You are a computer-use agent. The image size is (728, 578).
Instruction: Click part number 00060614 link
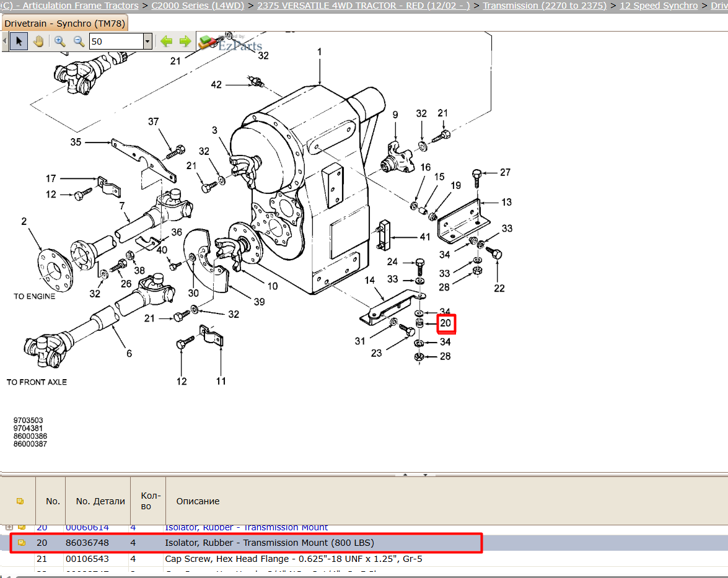click(x=87, y=527)
